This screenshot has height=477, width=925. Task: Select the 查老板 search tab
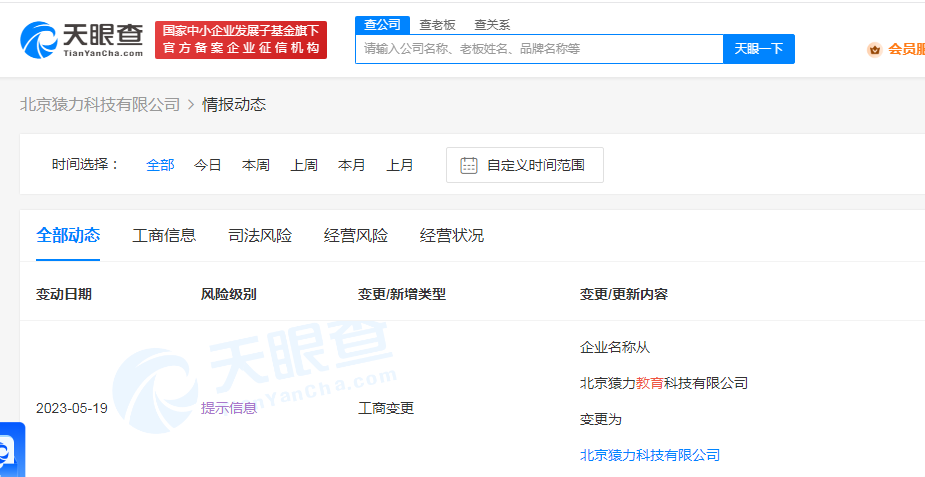click(437, 25)
